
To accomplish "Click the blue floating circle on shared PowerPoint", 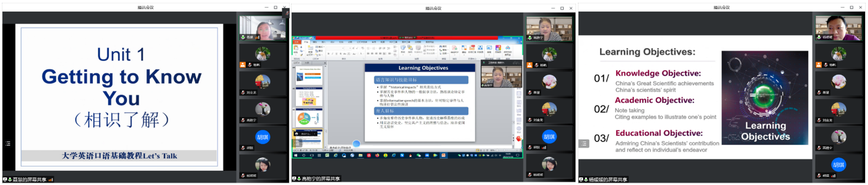I will coord(356,144).
